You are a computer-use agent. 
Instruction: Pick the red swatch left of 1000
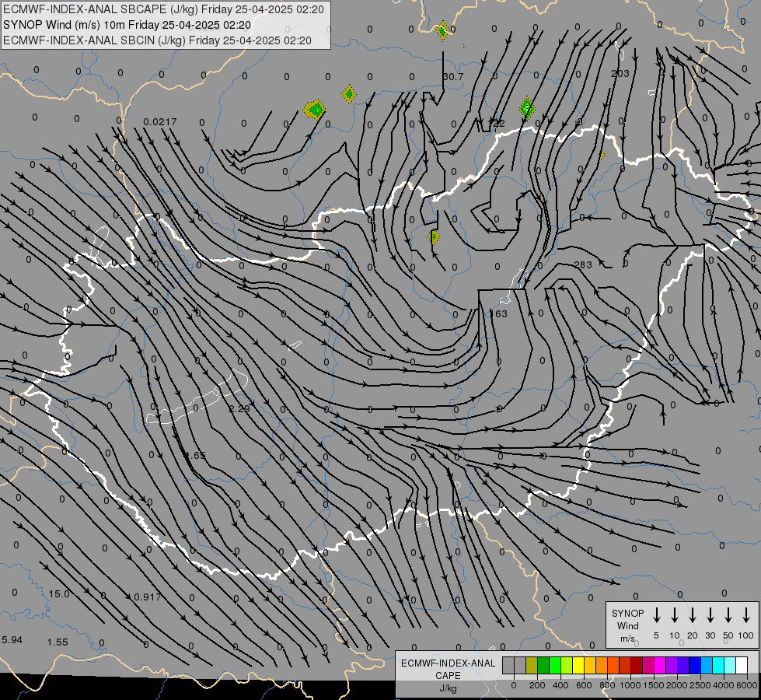(x=626, y=666)
